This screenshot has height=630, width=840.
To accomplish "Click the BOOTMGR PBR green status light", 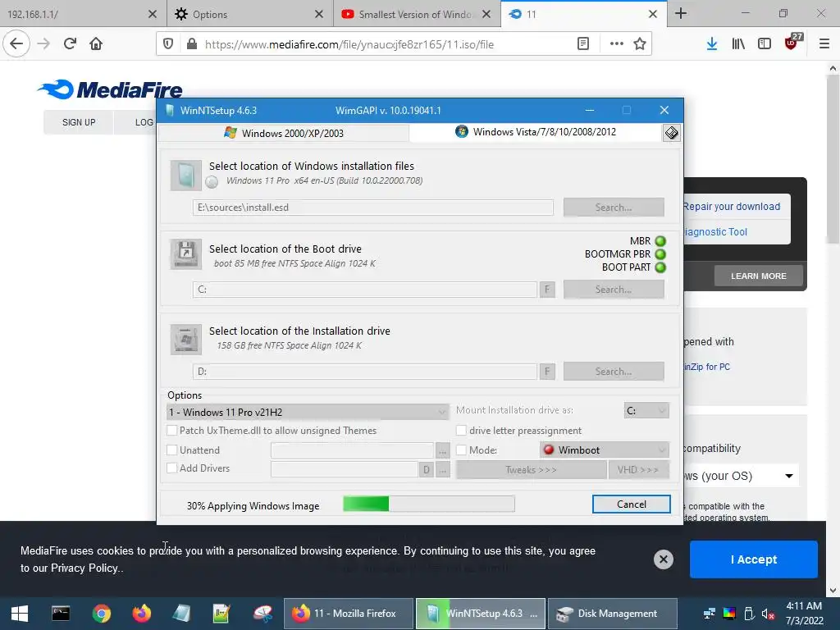I will pos(660,254).
